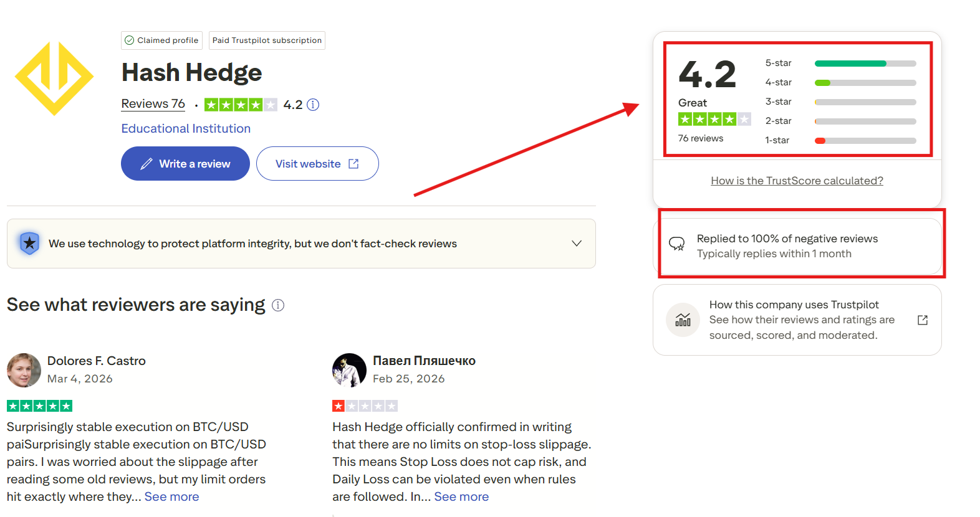
Task: Click See more on Павел's review
Action: point(461,496)
